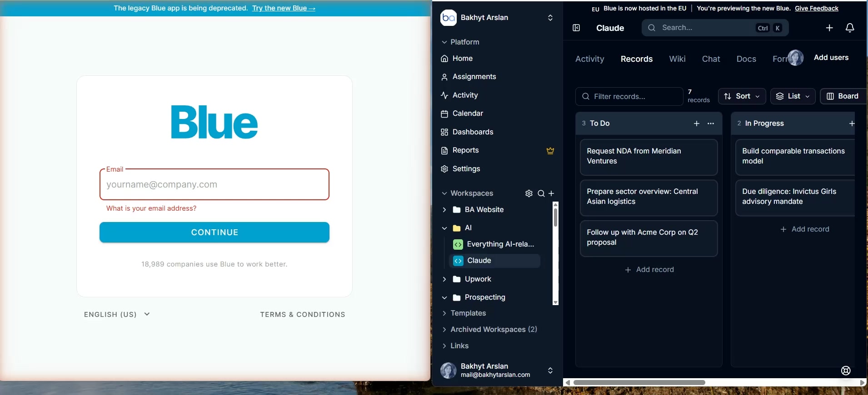Click the sidebar collapse icon beside Claude

576,28
